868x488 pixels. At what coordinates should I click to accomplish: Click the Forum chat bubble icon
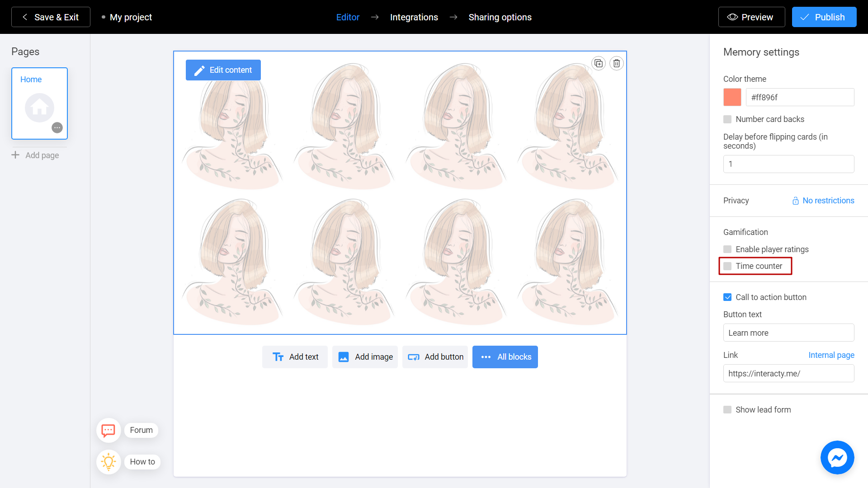coord(108,430)
